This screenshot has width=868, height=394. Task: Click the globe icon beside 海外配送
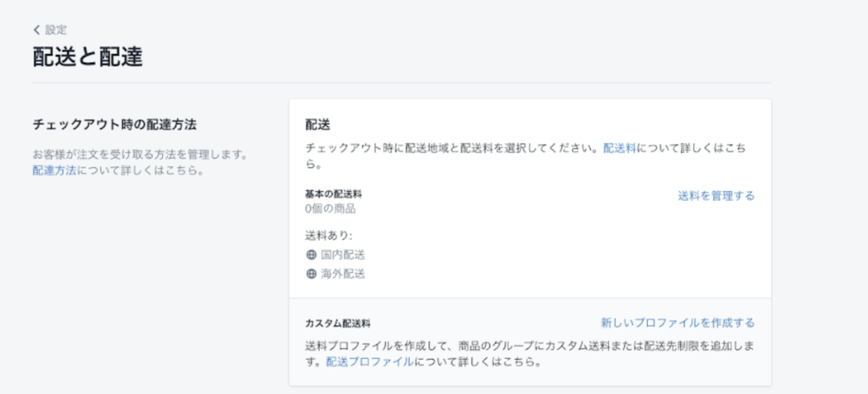tap(311, 274)
